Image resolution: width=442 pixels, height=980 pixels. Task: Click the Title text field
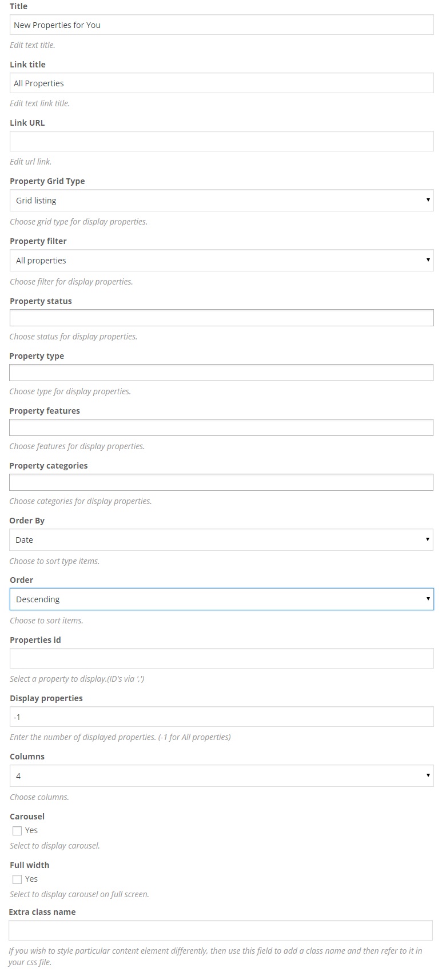[x=221, y=25]
